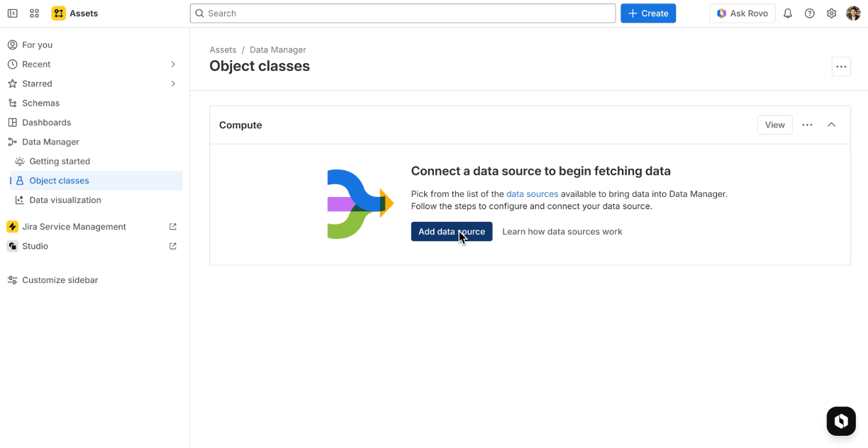This screenshot has width=868, height=448.
Task: Open the notifications bell
Action: (788, 13)
